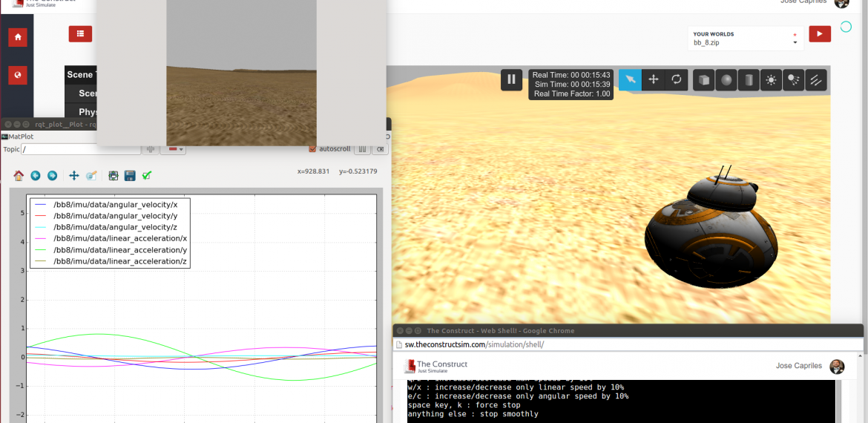868x423 pixels.
Task: Insert a cylinder shape
Action: (749, 80)
